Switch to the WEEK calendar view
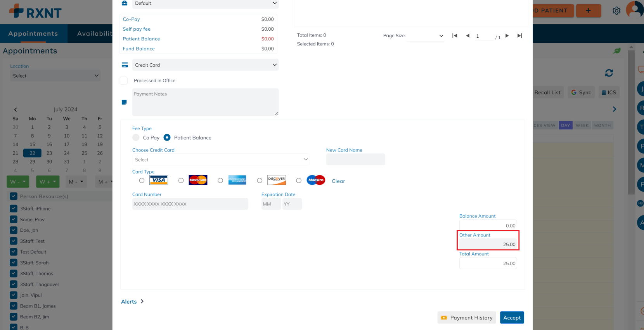 point(582,125)
